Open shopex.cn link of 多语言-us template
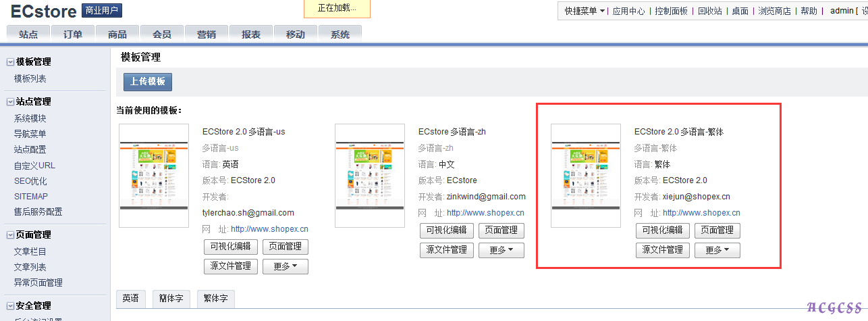This screenshot has width=868, height=321. click(269, 229)
